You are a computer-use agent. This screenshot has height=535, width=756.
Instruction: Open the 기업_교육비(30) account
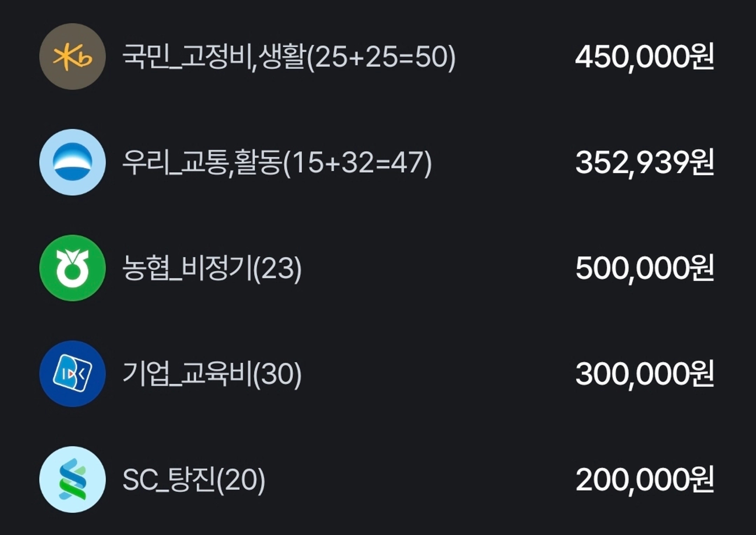tap(212, 374)
